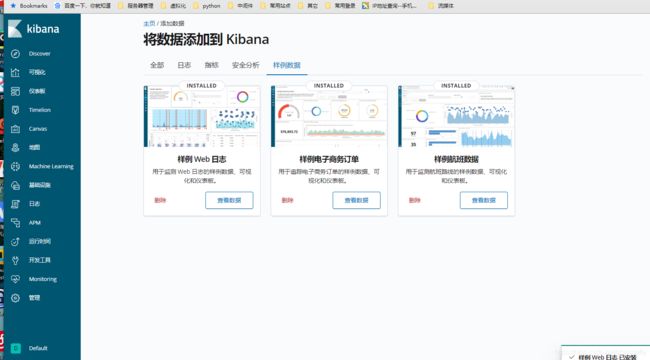Open the APM sidebar icon
Image resolution: width=650 pixels, height=360 pixels.
pos(15,223)
